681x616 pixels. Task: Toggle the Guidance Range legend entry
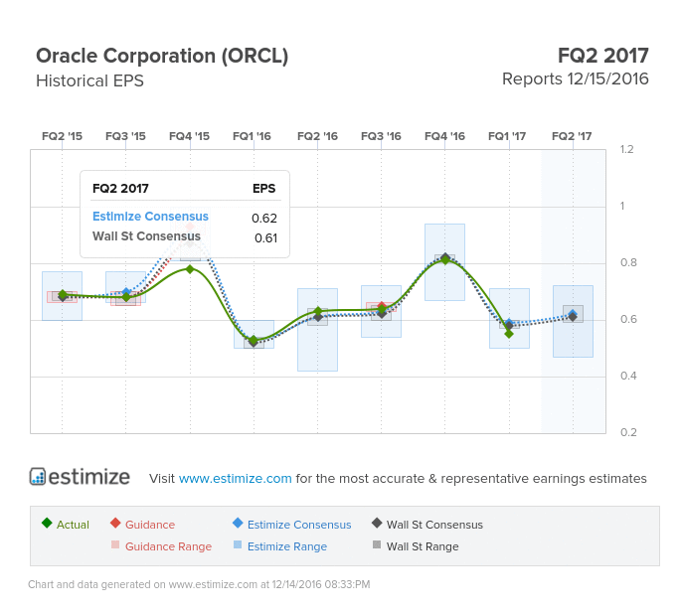click(x=161, y=546)
